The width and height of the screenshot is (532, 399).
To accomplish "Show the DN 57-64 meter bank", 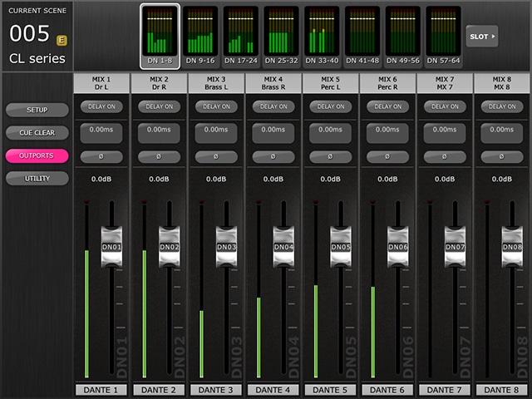I will (x=443, y=36).
